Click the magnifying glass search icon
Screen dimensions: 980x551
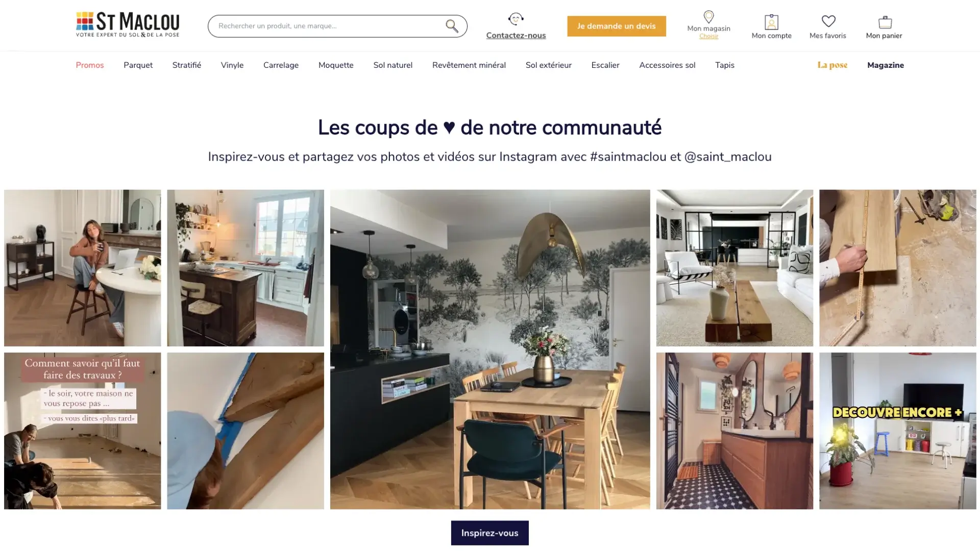point(452,26)
